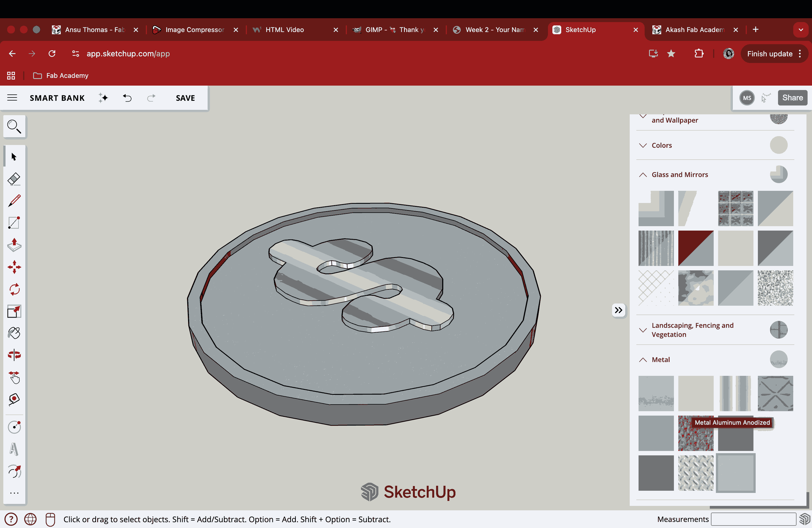Screen dimensions: 812x528
Task: Select the Pencil line tool
Action: click(14, 200)
